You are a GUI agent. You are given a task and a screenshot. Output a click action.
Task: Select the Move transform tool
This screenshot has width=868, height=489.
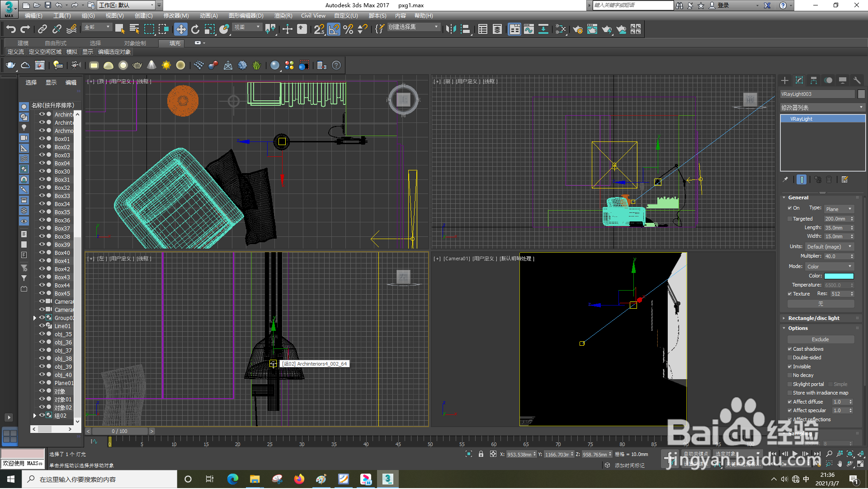[181, 29]
